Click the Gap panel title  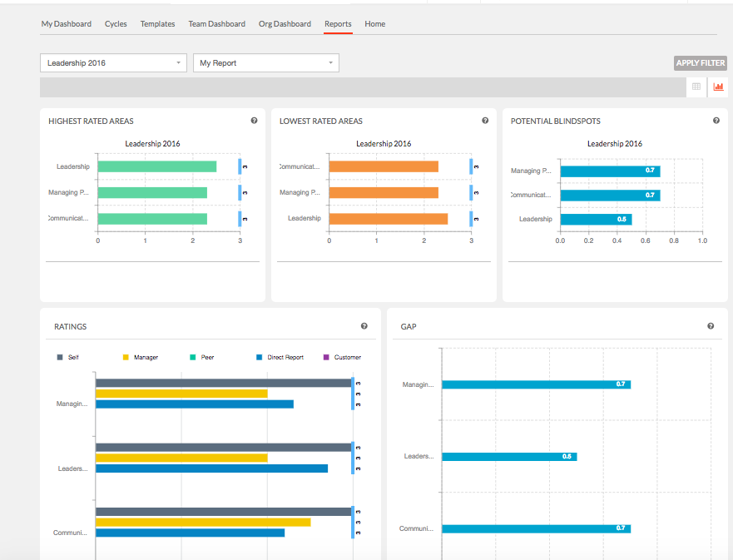[x=409, y=327]
